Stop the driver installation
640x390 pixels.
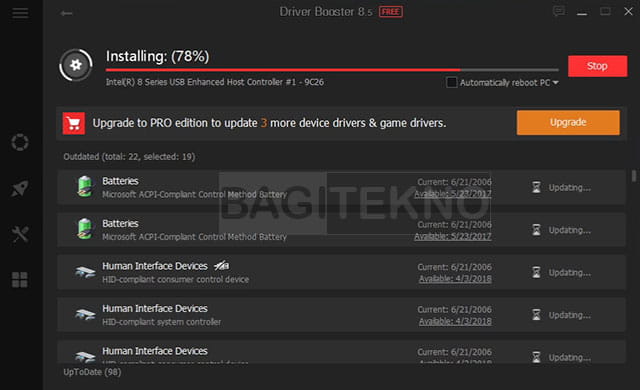tap(598, 66)
